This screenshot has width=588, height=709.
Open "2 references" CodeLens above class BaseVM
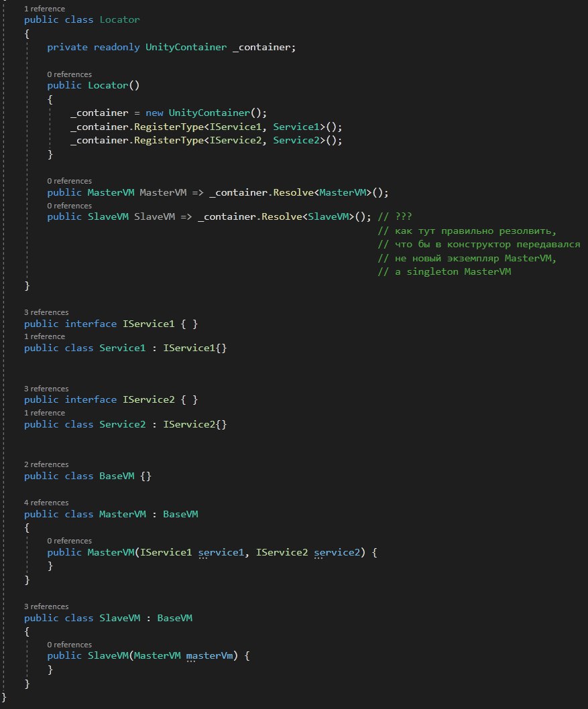46,464
